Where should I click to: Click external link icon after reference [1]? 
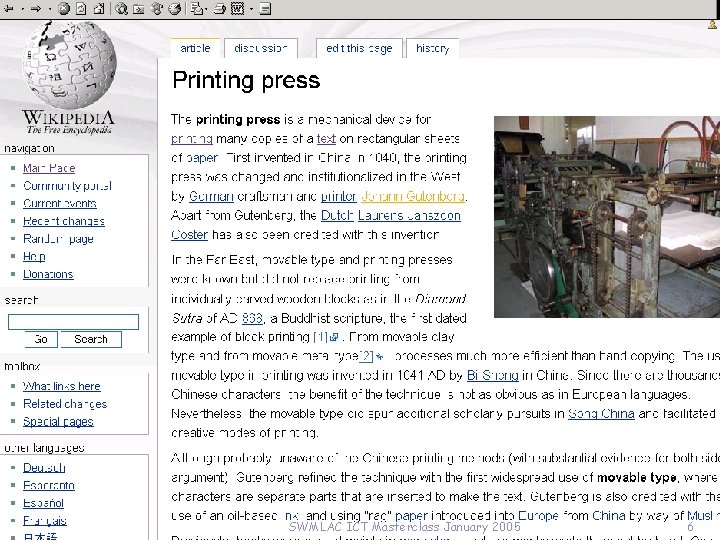[334, 338]
